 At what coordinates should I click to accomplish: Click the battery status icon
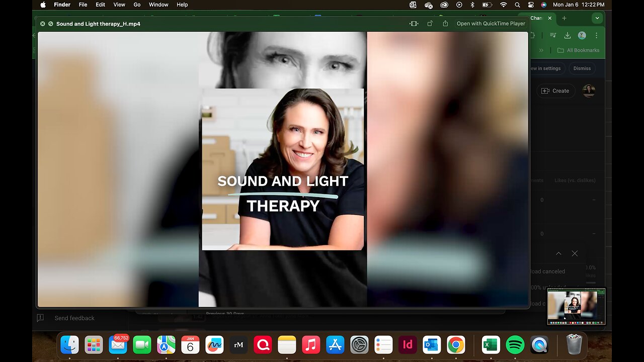(x=488, y=5)
